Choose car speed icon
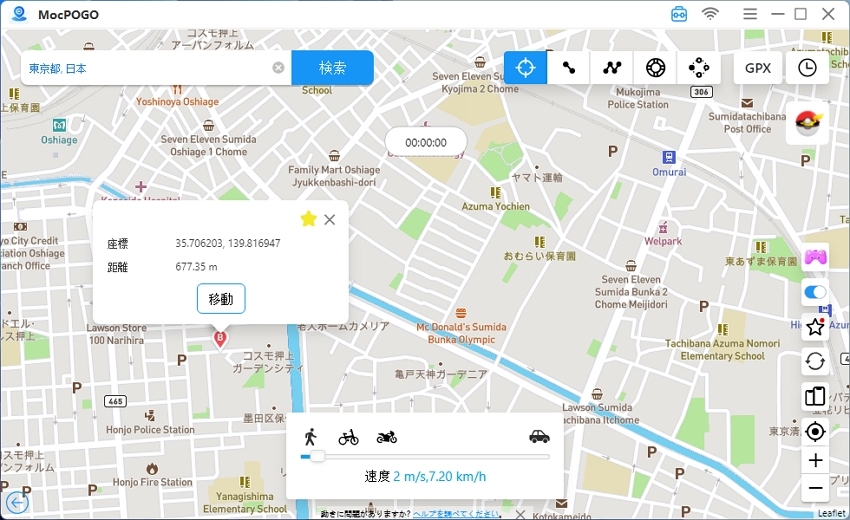The width and height of the screenshot is (850, 520). coord(539,436)
